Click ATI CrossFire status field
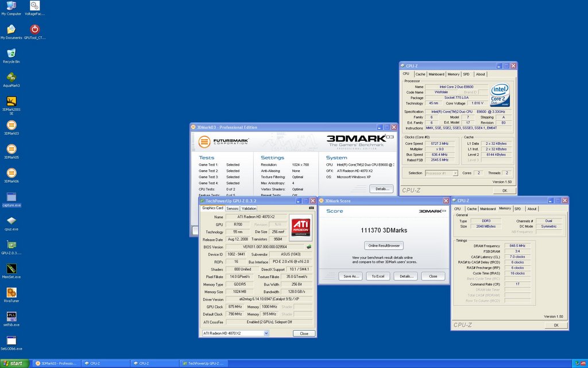The image size is (588, 368). click(269, 322)
